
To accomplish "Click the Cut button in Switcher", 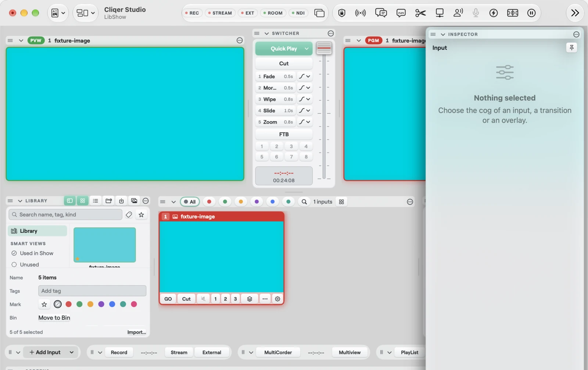I will pos(284,63).
